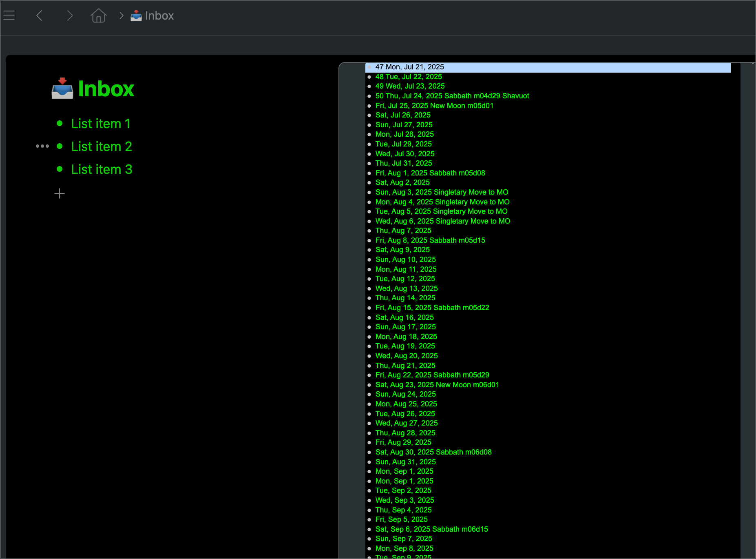Go back with the left arrow
The width and height of the screenshot is (756, 559).
tap(40, 16)
